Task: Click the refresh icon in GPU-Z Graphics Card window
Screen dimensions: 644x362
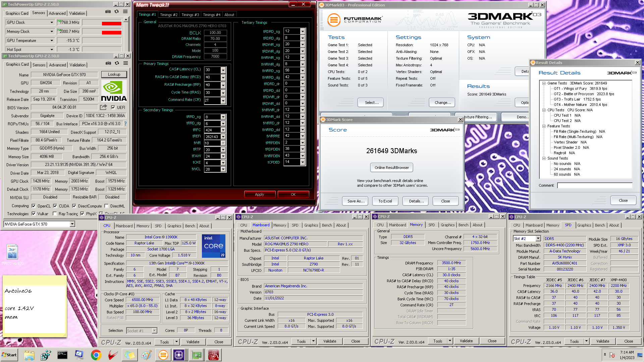Action: [x=117, y=63]
